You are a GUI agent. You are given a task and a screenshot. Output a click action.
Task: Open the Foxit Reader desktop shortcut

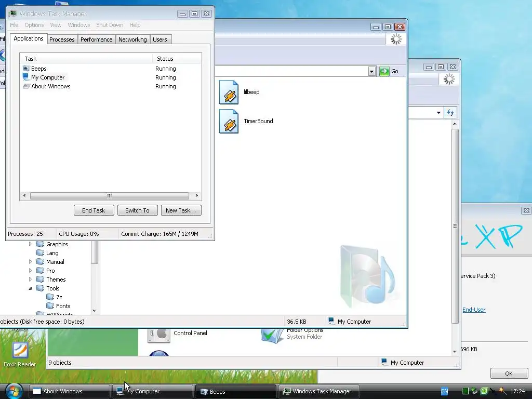[x=20, y=355]
